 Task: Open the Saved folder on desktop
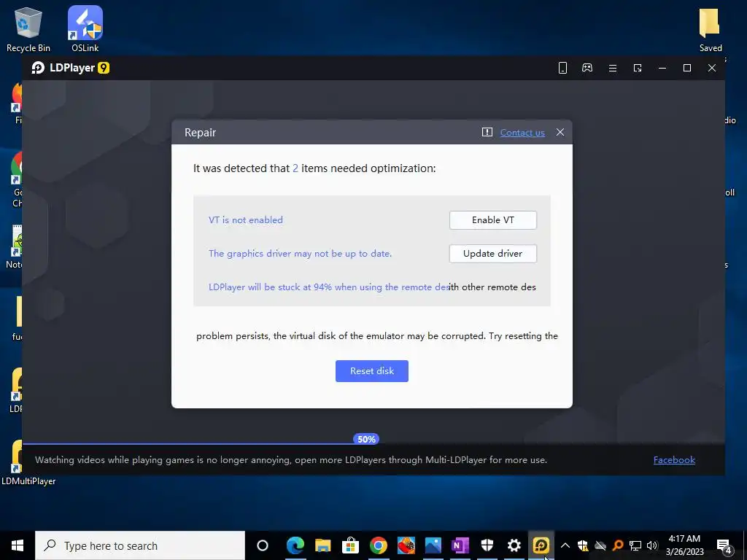point(711,29)
